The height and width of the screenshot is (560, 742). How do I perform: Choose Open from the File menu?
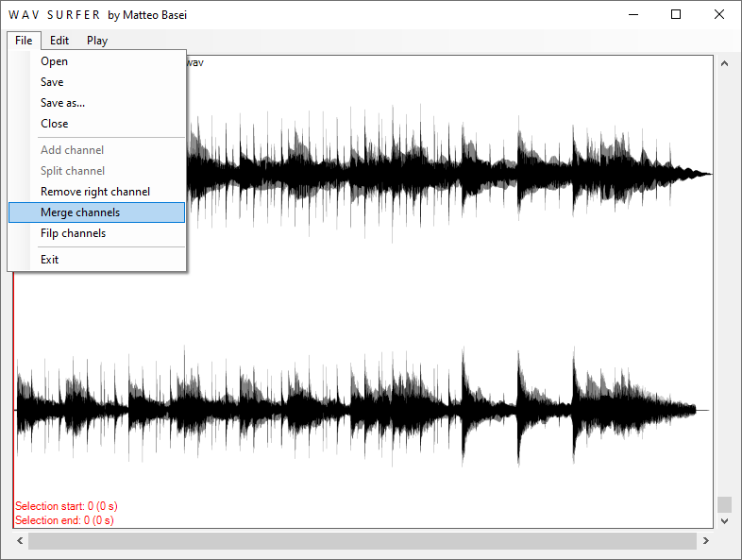click(x=96, y=61)
